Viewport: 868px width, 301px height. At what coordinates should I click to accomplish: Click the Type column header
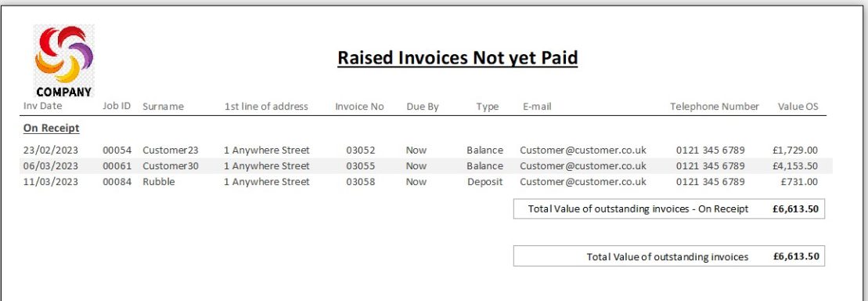(487, 107)
